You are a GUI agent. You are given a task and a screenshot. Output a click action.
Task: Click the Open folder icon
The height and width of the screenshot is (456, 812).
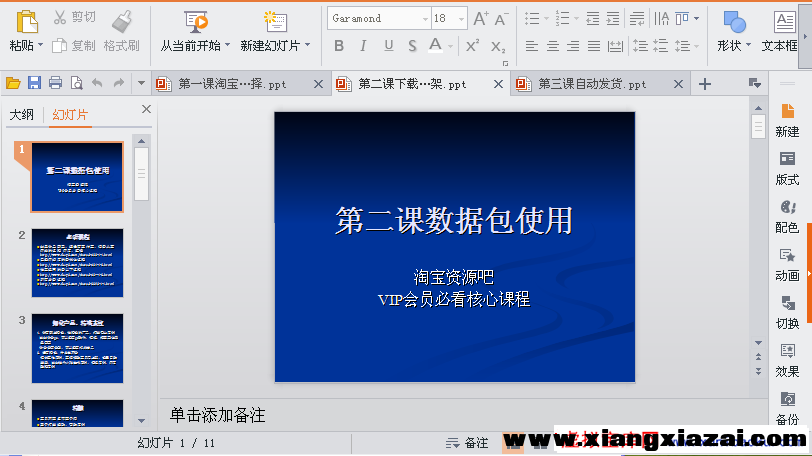pyautogui.click(x=13, y=83)
